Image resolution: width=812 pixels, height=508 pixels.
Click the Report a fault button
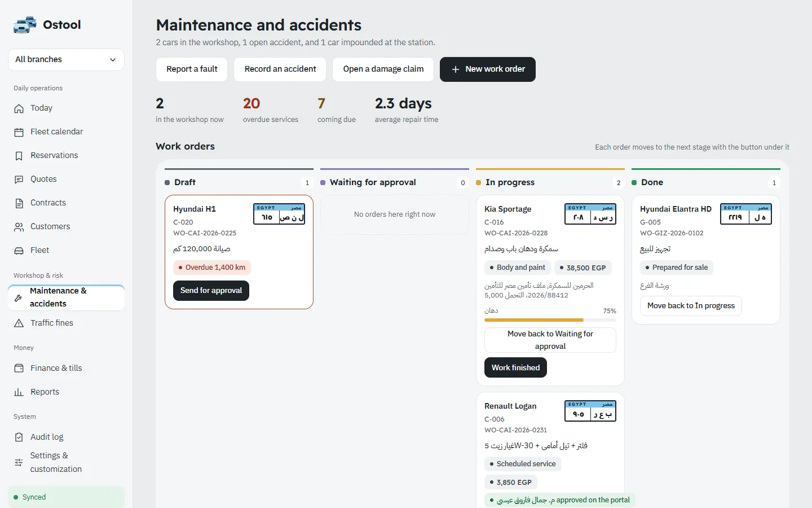192,69
